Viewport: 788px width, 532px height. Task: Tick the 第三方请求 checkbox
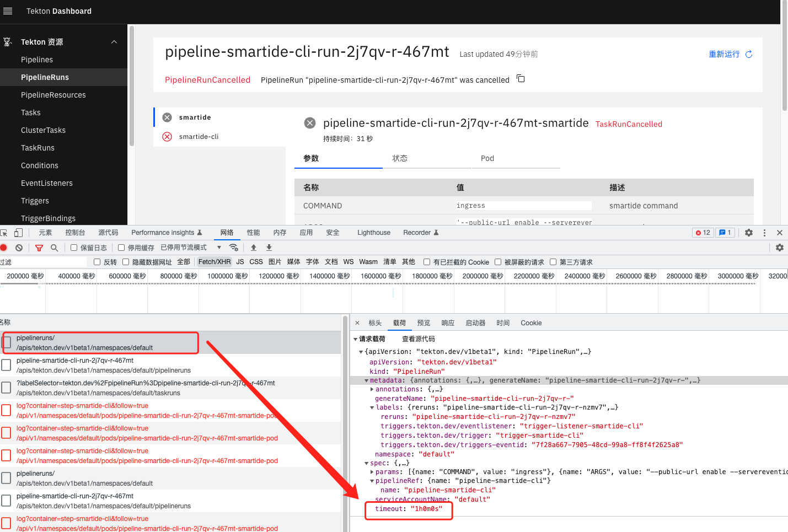pos(553,262)
